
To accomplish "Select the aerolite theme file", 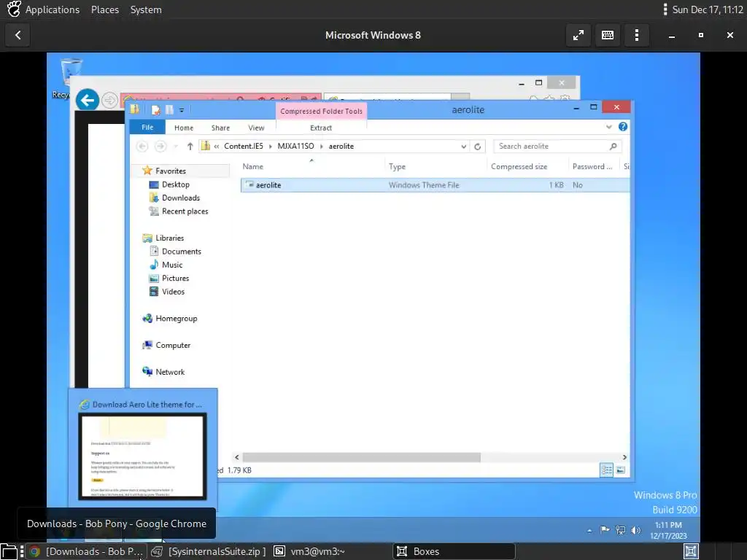I will (x=435, y=184).
